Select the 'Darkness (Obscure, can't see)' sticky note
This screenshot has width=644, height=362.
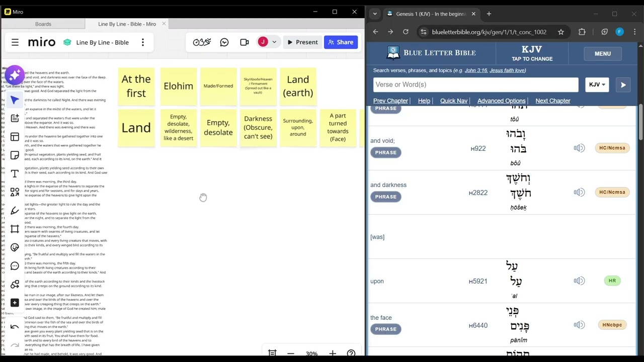point(258,128)
